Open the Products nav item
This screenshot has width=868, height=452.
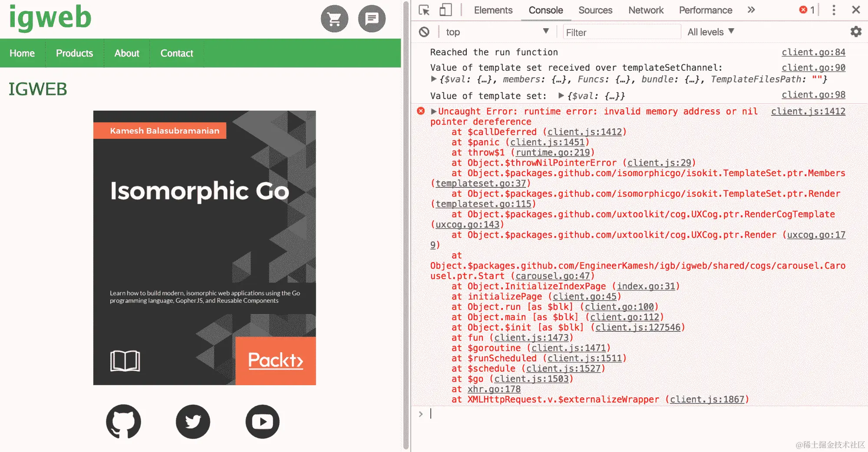click(75, 53)
